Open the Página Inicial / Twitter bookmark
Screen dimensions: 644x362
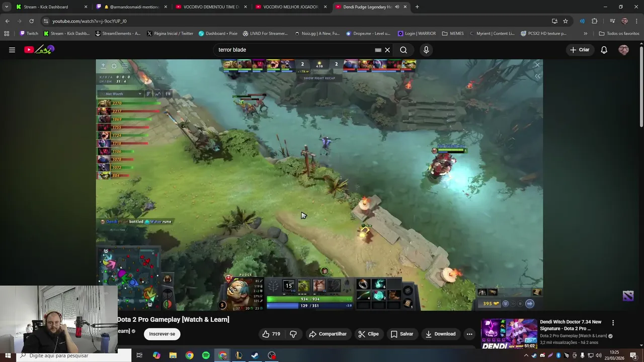[x=170, y=34]
